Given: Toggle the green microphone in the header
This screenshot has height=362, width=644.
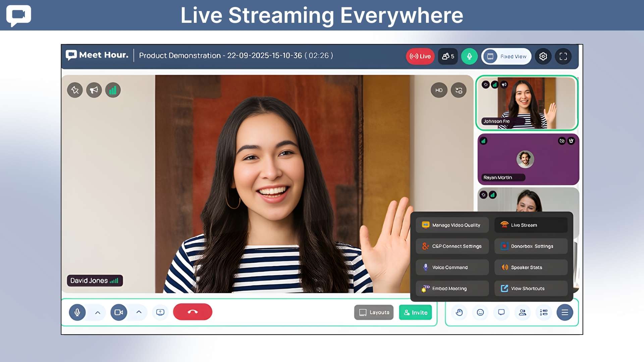Looking at the screenshot, I should [x=469, y=56].
